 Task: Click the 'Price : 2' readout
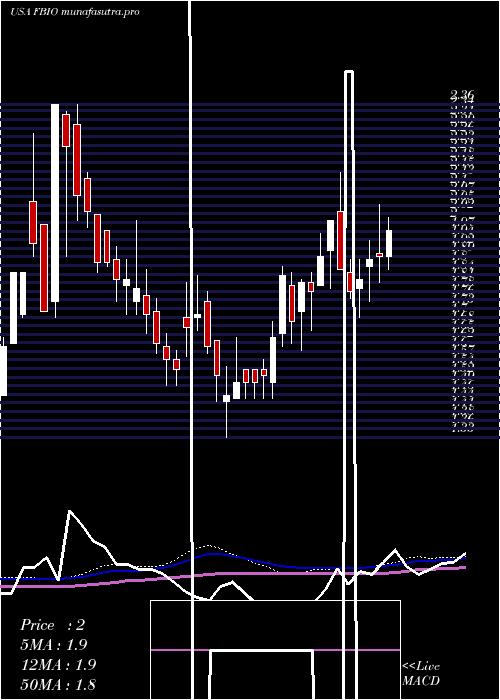click(x=52, y=625)
